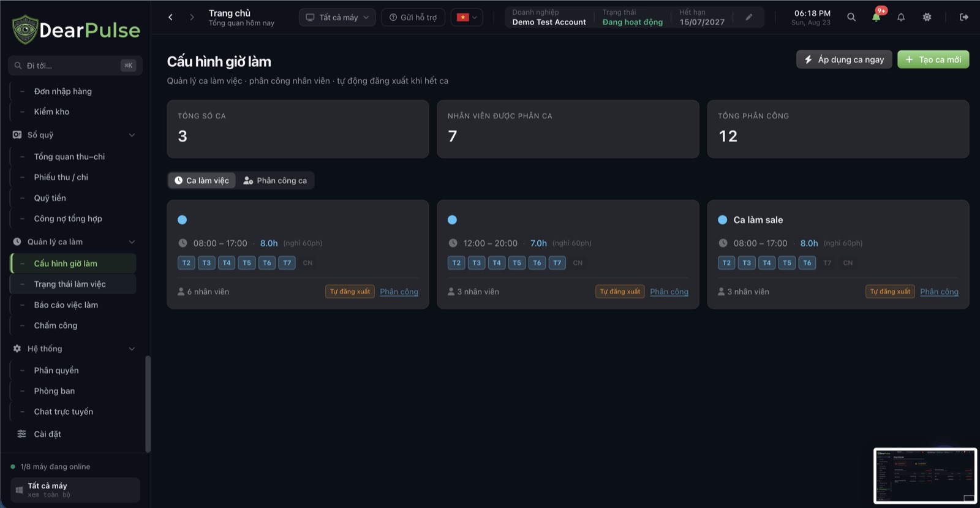The image size is (980, 508).
Task: Click the Hệ thống gear icon in the sidebar
Action: click(x=17, y=349)
